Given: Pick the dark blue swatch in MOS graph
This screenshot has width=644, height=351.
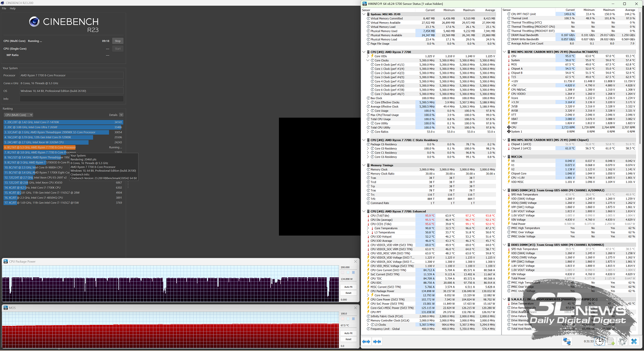Looking at the screenshot, I should pos(353,318).
